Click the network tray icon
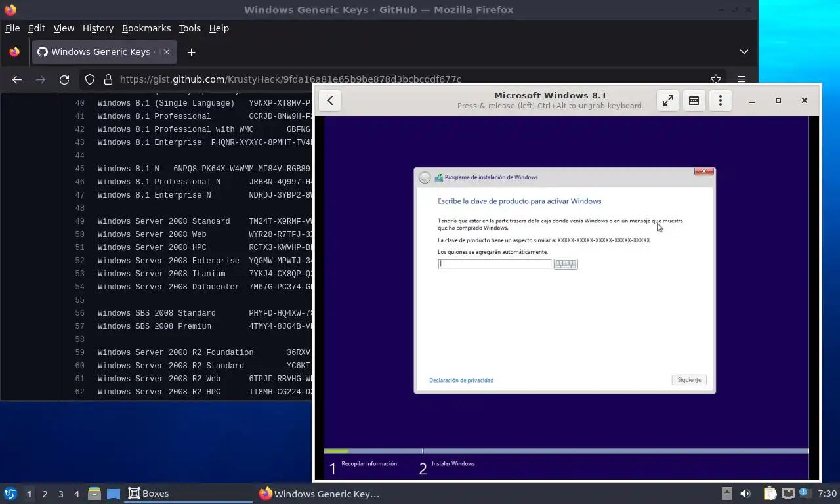Viewport: 840px width, 504px height. (788, 493)
